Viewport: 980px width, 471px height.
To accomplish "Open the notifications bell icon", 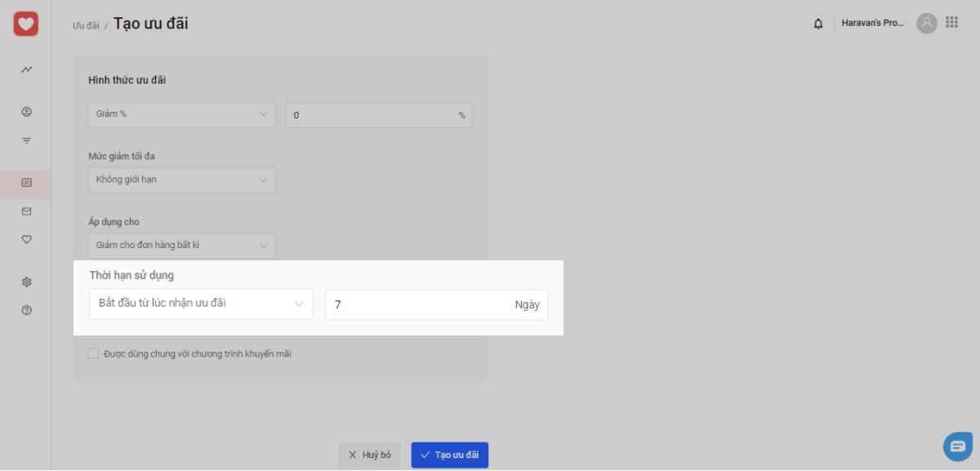I will (x=818, y=24).
